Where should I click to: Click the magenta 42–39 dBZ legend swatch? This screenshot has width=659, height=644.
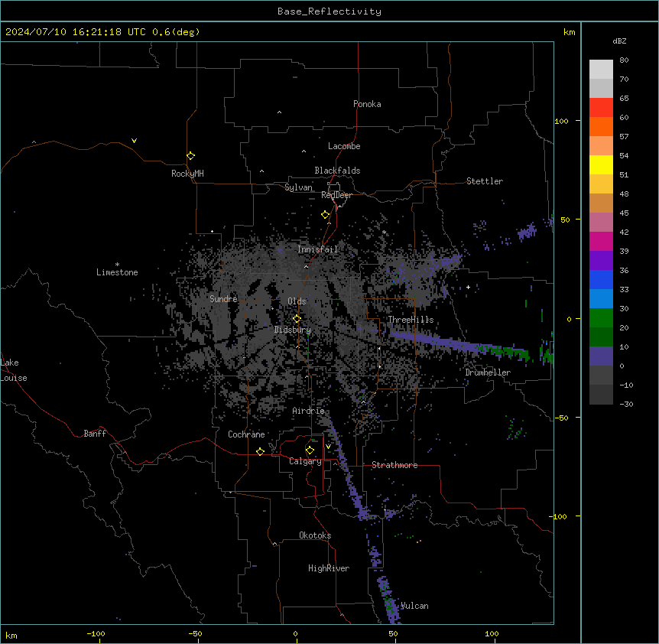601,241
